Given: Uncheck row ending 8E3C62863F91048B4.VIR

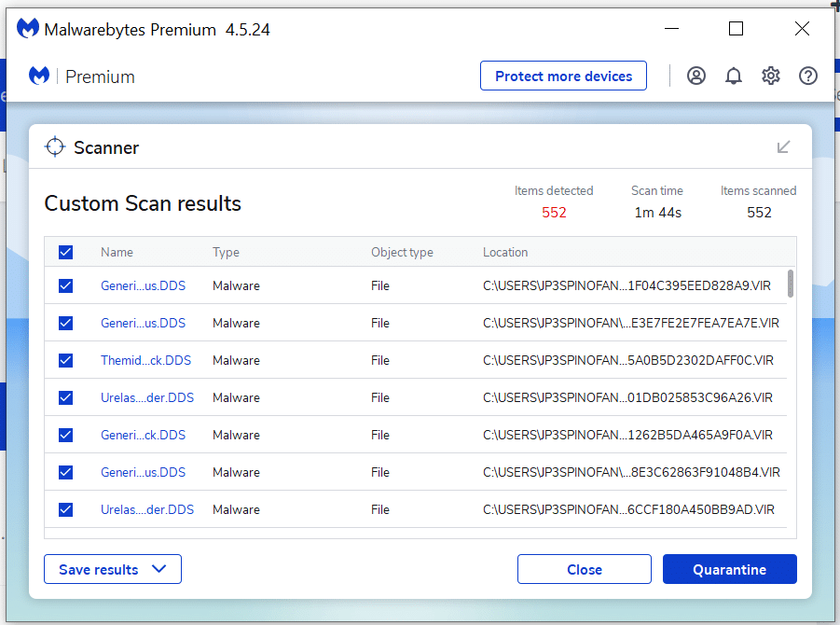Looking at the screenshot, I should (x=66, y=472).
